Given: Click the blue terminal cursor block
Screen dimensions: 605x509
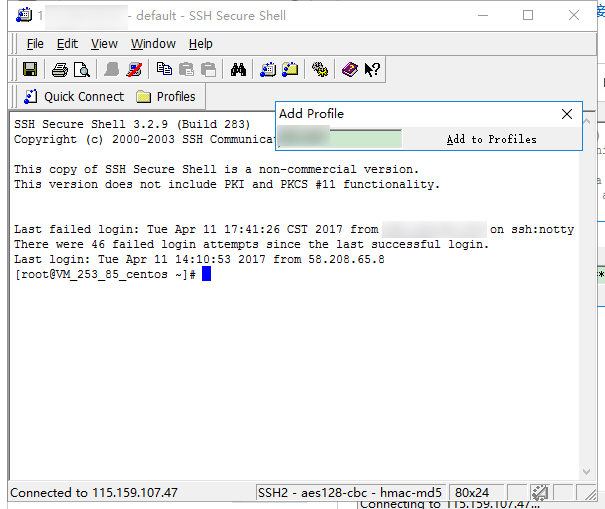Looking at the screenshot, I should pyautogui.click(x=206, y=274).
